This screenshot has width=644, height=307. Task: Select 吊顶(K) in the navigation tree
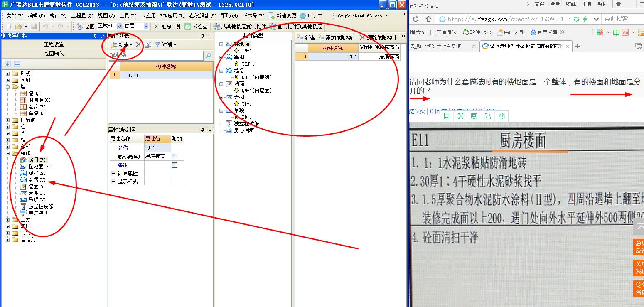click(x=33, y=199)
